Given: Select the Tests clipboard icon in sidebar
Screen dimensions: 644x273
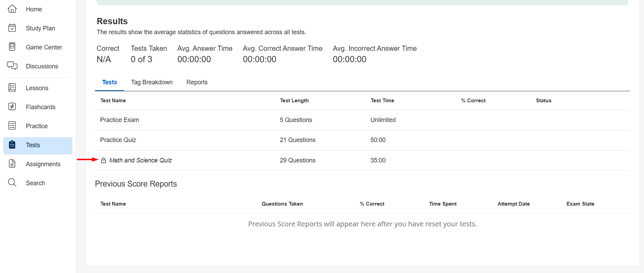Looking at the screenshot, I should point(12,145).
